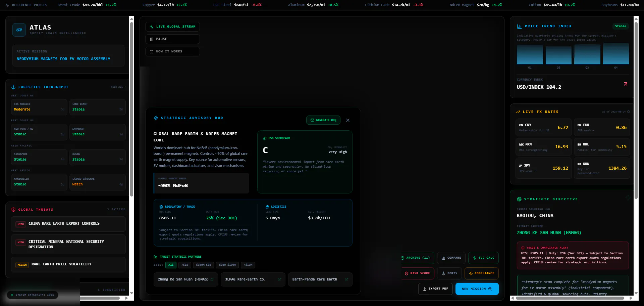Click the pink currency index arrow icon
This screenshot has width=644, height=306.
tap(626, 84)
